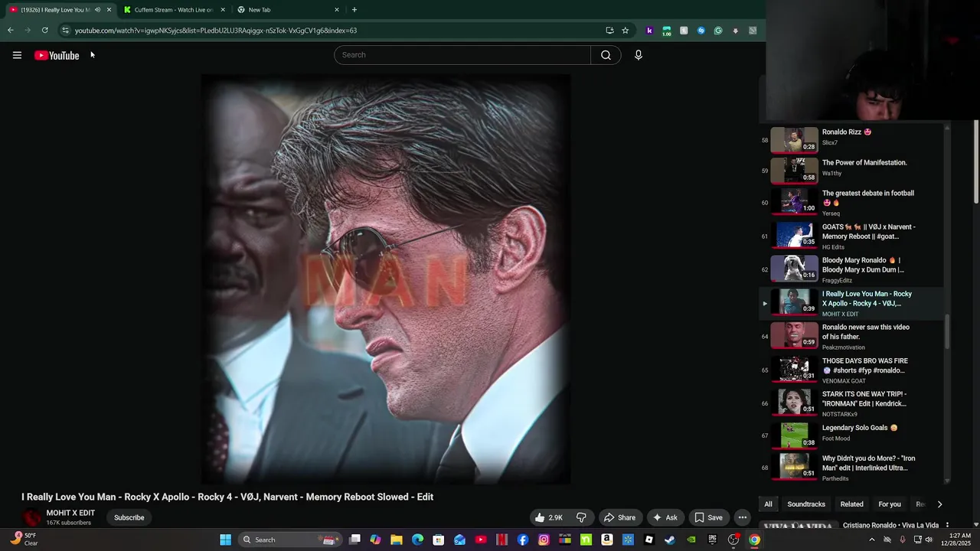The width and height of the screenshot is (980, 551).
Task: Open a new browser tab with plus
Action: (354, 10)
